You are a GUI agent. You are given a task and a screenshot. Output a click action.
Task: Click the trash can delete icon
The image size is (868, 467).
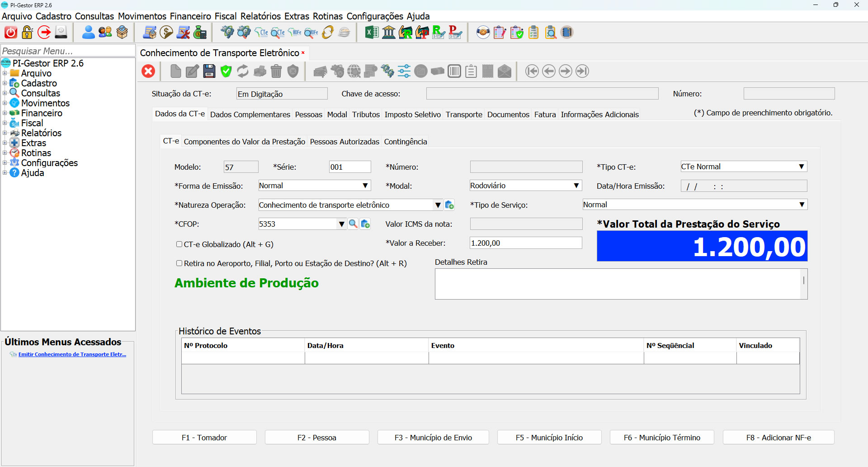276,71
